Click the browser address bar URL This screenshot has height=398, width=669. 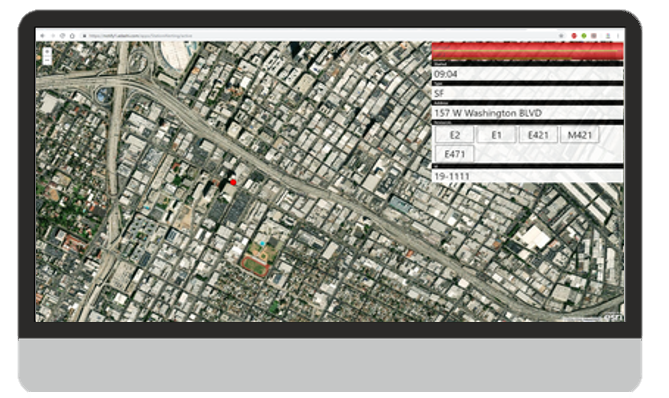(x=141, y=36)
